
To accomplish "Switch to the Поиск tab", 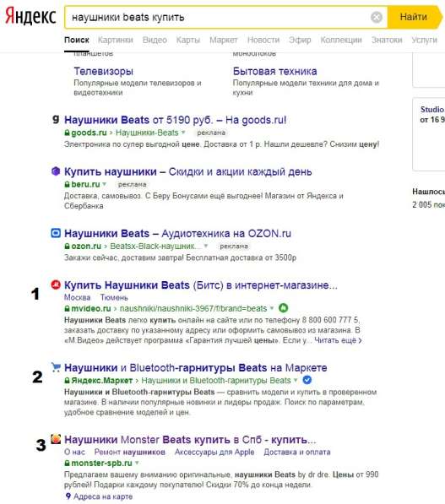I will (x=77, y=40).
